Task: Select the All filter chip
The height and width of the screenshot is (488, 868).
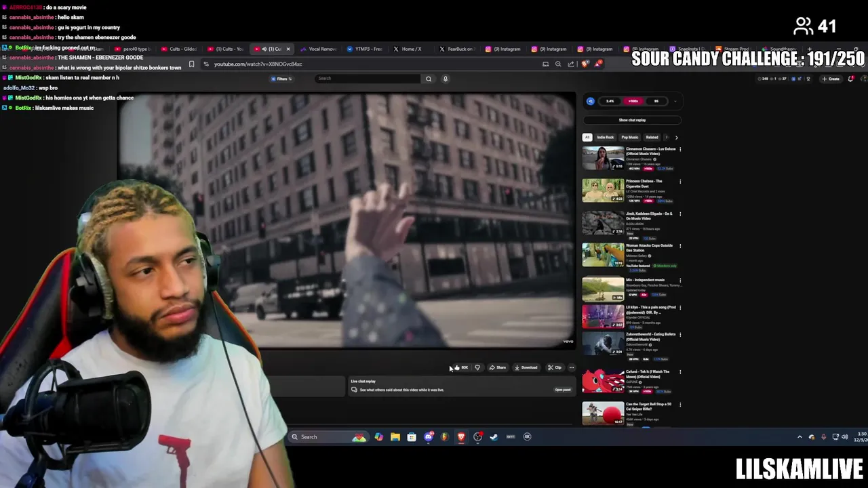Action: [x=587, y=137]
